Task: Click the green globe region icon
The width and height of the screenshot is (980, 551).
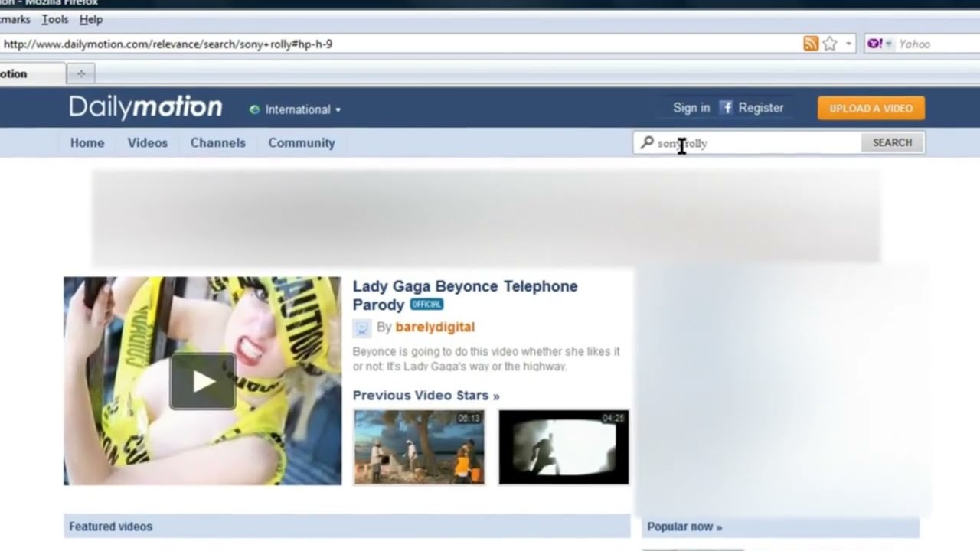Action: (x=254, y=109)
